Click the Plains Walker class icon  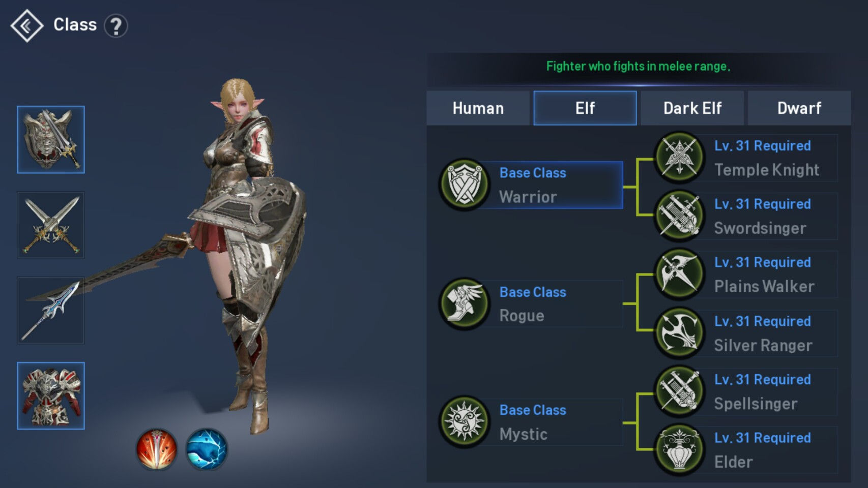point(679,274)
